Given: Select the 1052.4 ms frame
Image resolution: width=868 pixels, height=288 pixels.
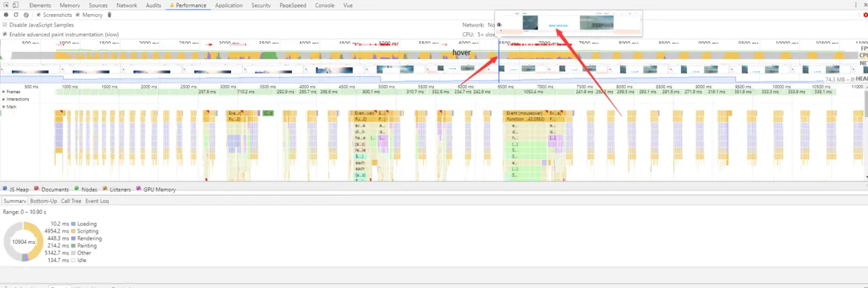Looking at the screenshot, I should pyautogui.click(x=534, y=92).
